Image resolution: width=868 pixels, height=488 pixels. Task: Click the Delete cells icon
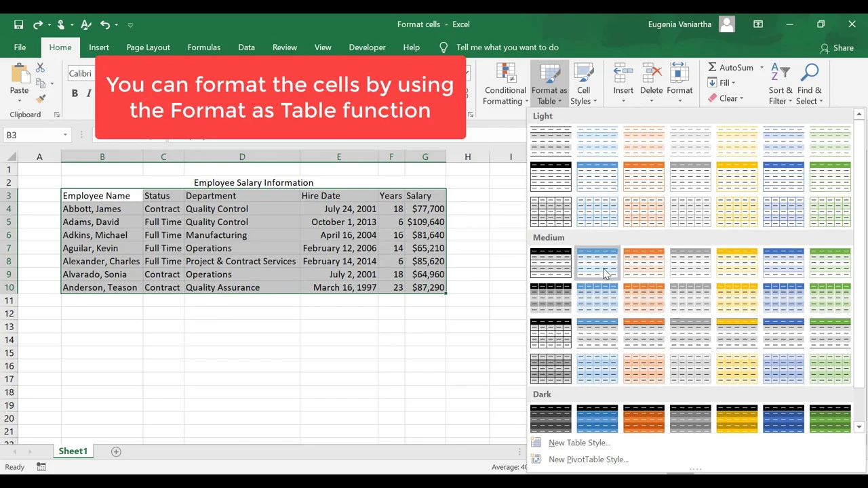point(651,73)
